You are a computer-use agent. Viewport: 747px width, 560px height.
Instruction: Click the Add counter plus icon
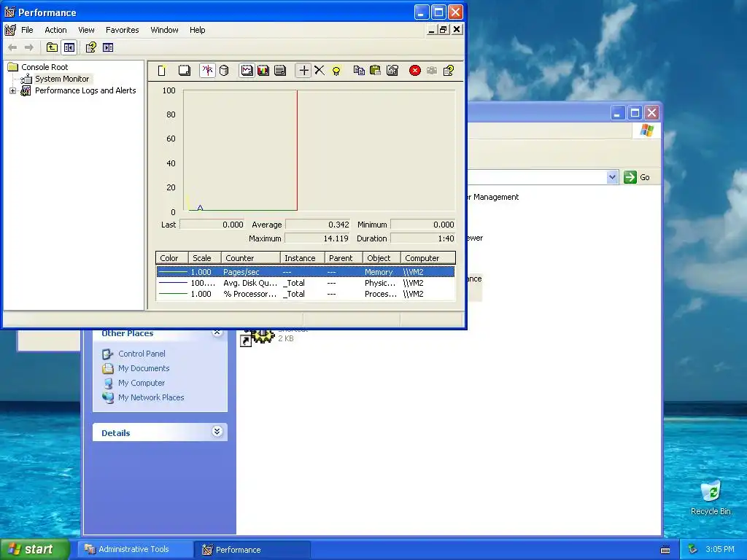[303, 71]
